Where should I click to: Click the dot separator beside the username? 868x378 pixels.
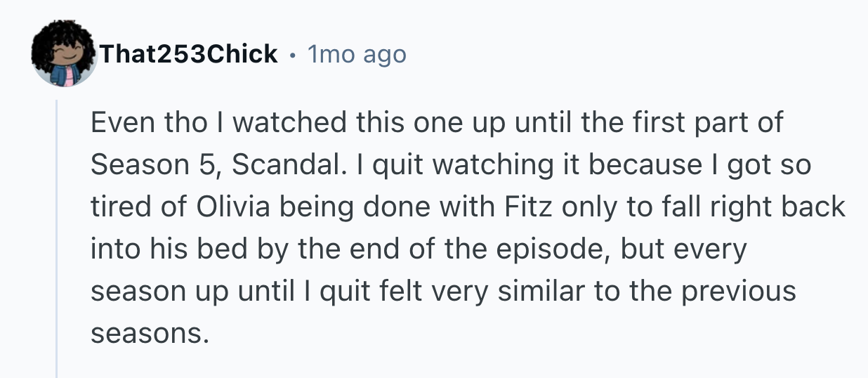[x=292, y=54]
